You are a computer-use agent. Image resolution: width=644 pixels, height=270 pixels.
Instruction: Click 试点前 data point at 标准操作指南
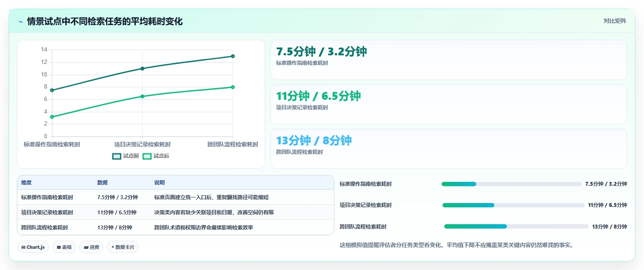click(52, 90)
